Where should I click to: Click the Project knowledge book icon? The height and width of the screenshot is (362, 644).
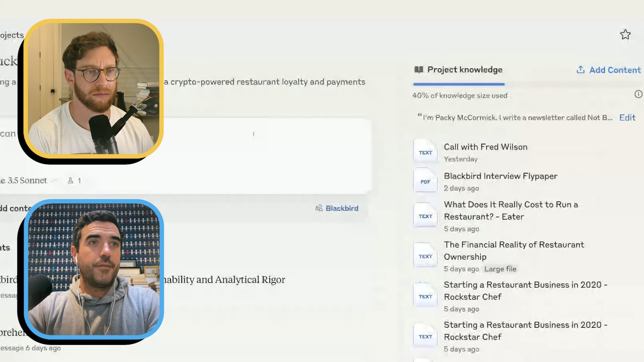coord(418,70)
